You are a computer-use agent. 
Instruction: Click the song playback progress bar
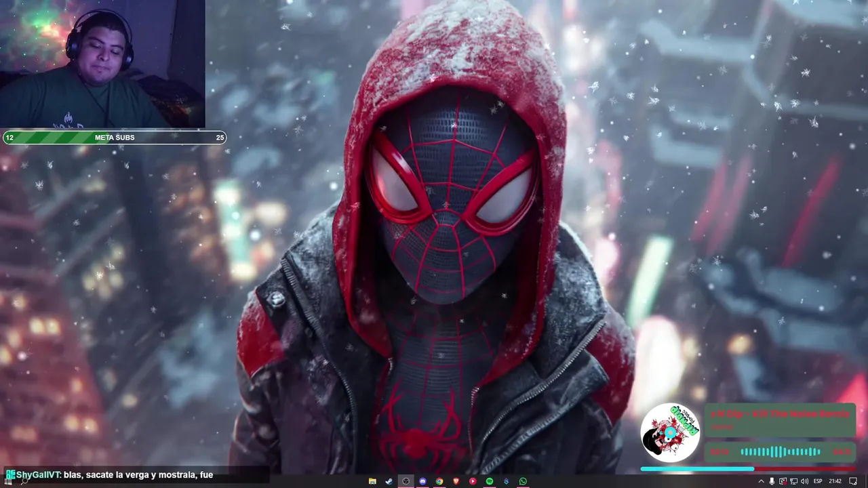[x=747, y=468]
